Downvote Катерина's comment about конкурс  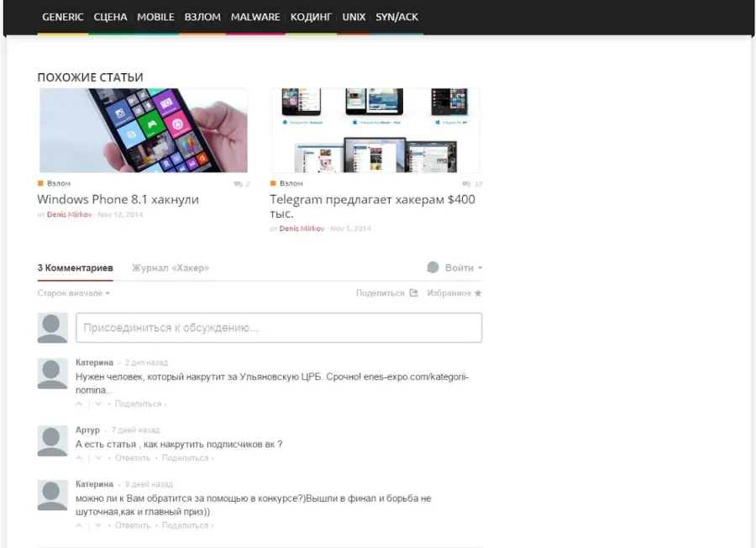tap(98, 526)
